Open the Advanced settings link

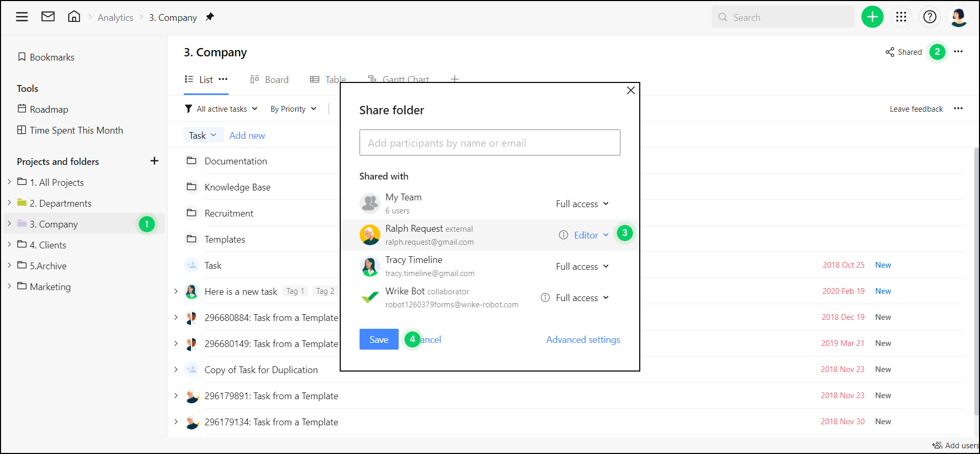pyautogui.click(x=583, y=340)
